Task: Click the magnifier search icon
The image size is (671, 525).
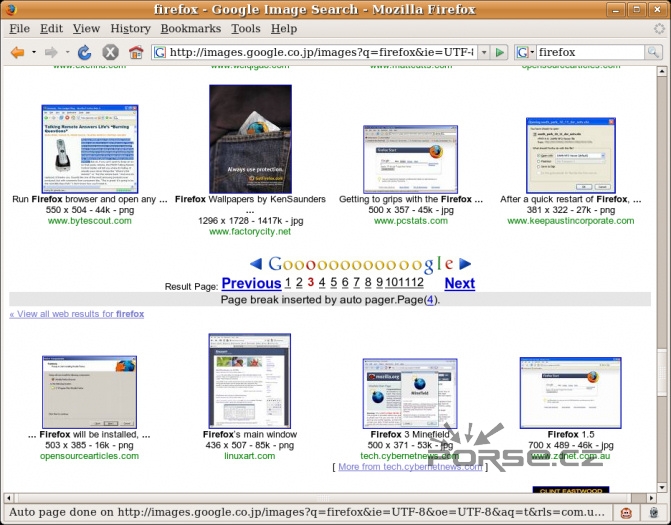Action: (x=653, y=52)
